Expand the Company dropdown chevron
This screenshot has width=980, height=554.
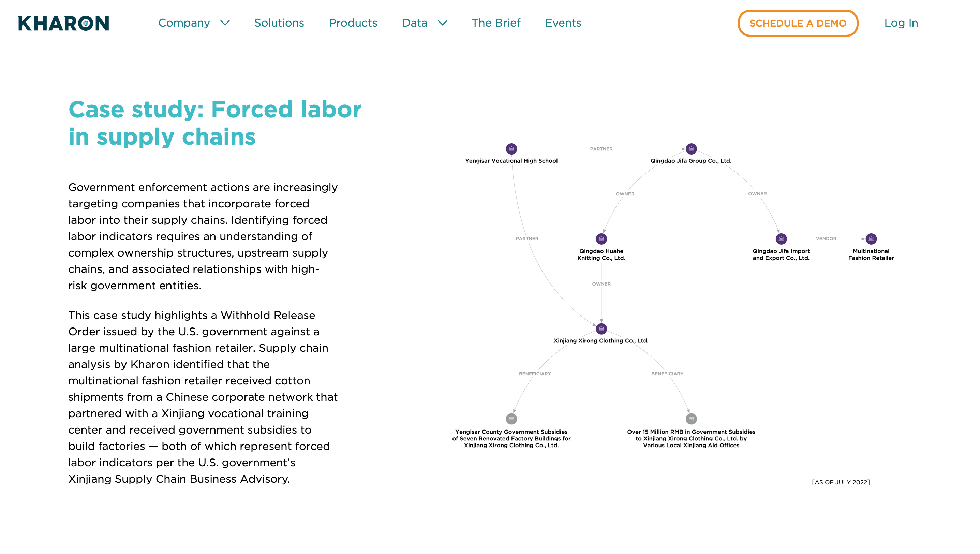(225, 23)
